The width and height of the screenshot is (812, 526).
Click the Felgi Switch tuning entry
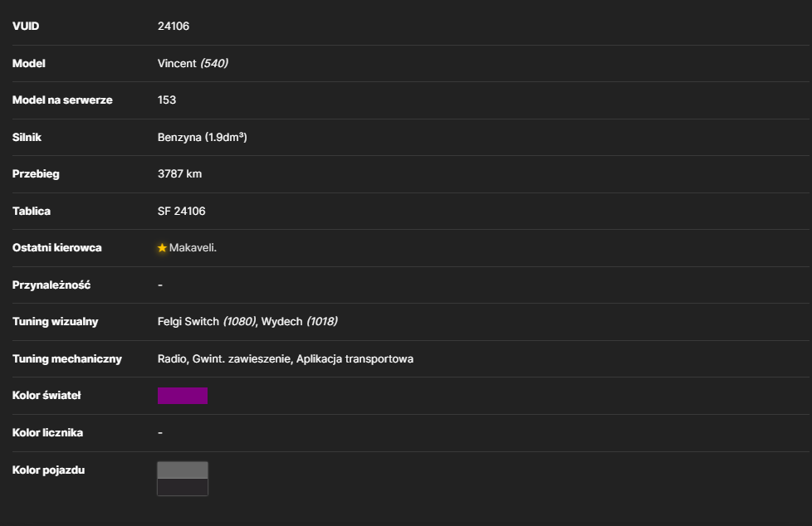pyautogui.click(x=207, y=322)
